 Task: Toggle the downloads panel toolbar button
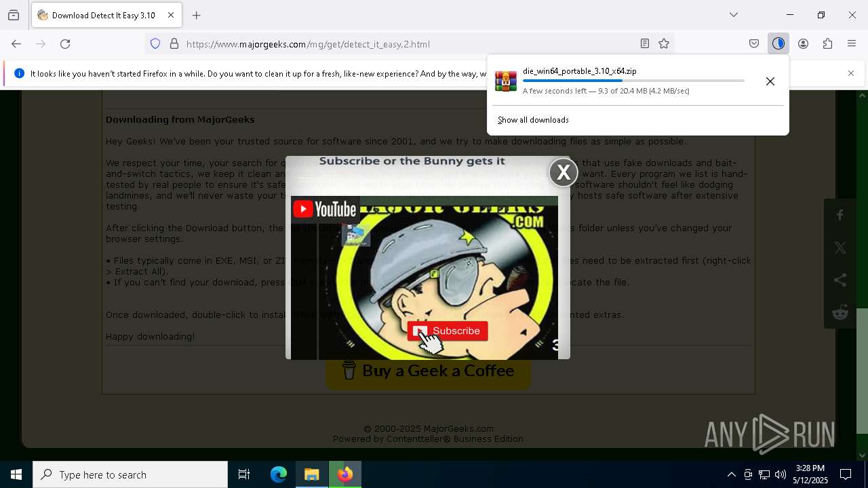tap(778, 44)
